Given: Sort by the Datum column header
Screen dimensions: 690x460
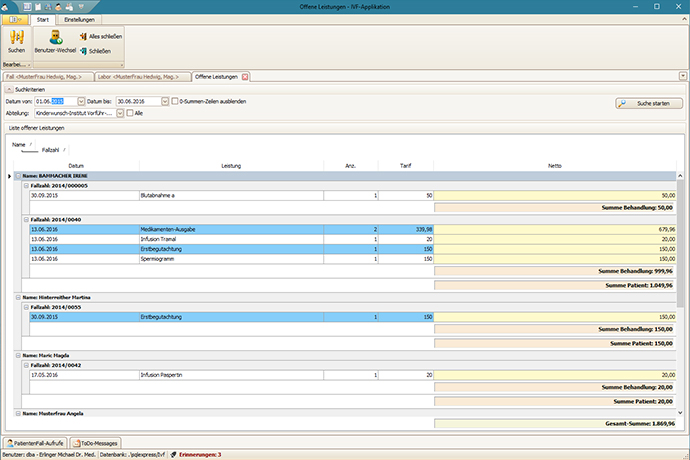Looking at the screenshot, I should point(76,166).
